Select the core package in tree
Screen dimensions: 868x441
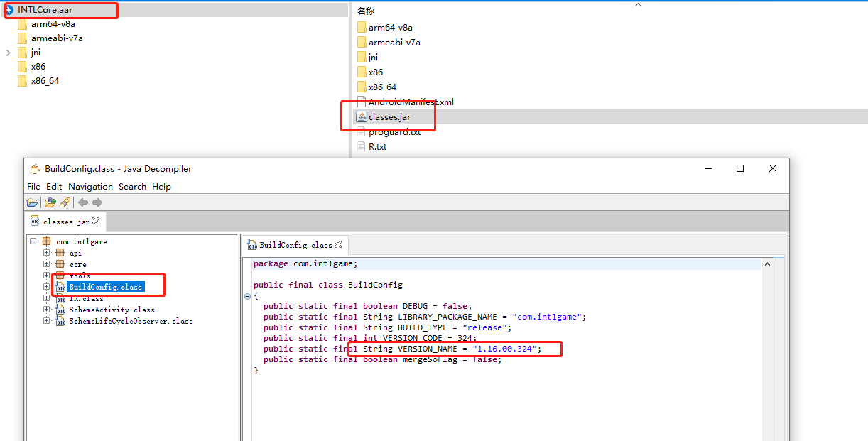click(x=77, y=264)
